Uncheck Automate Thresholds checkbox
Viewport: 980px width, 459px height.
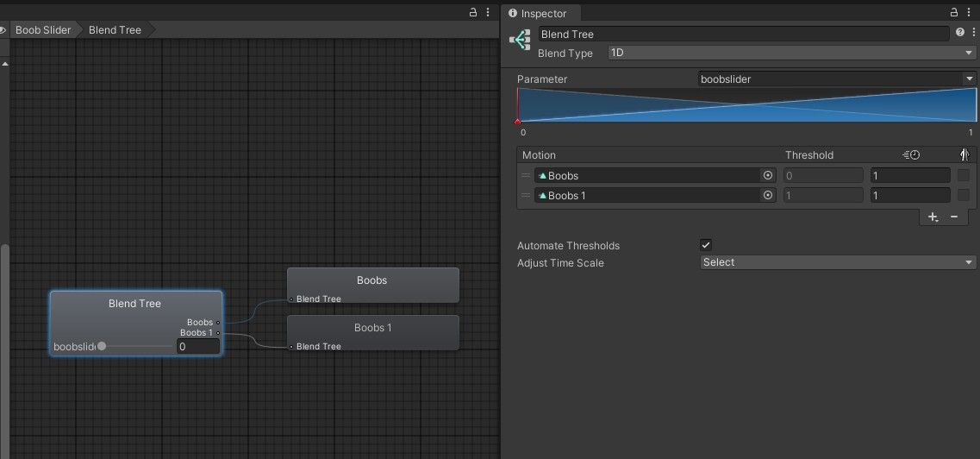click(706, 245)
